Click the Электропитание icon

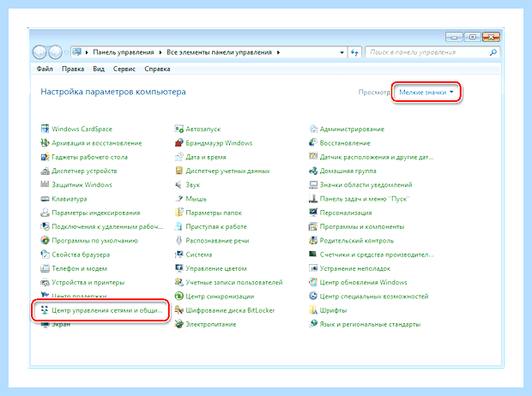click(x=178, y=324)
